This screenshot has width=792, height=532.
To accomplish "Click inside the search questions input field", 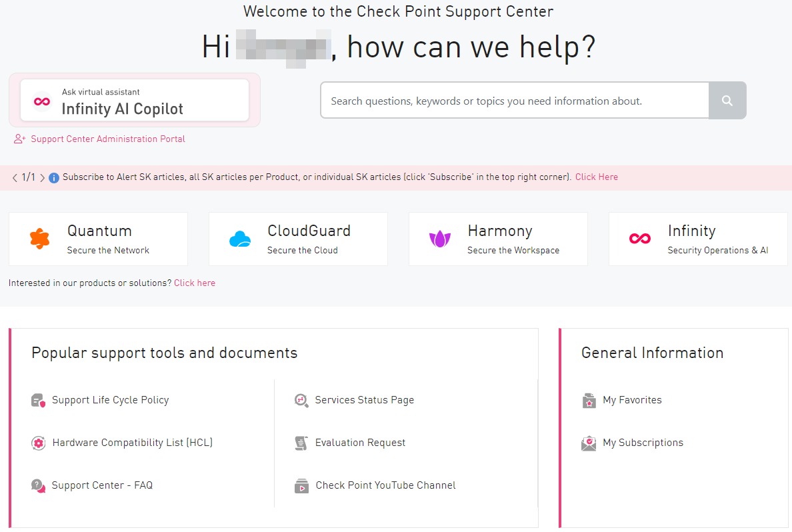I will click(x=513, y=100).
